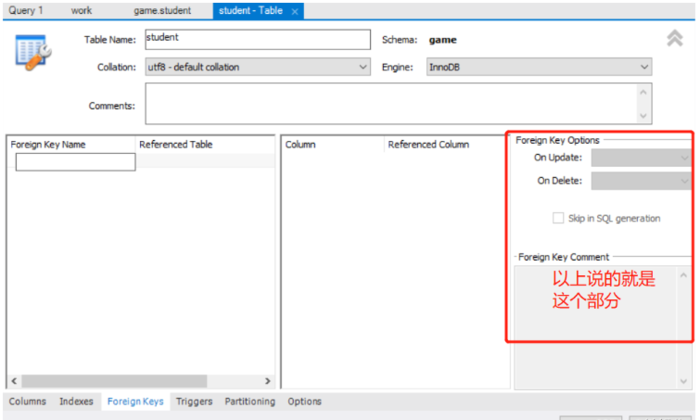Viewport: 700px width, 420px height.
Task: Click into the Comments text area
Action: pyautogui.click(x=390, y=103)
